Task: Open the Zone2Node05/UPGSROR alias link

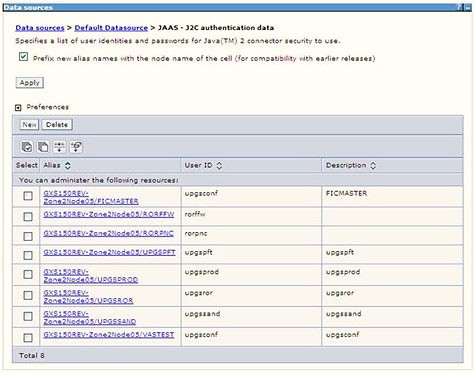Action: pyautogui.click(x=88, y=297)
